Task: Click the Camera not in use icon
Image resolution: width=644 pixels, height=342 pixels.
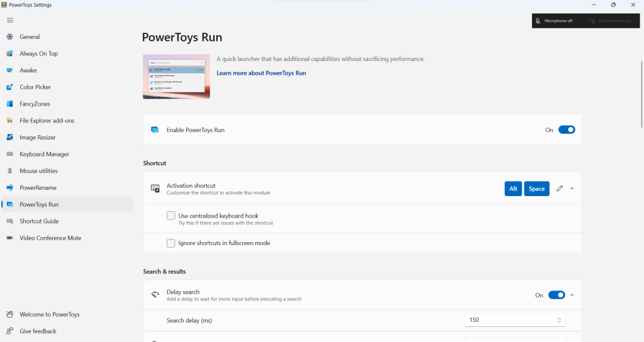Action: [x=592, y=21]
